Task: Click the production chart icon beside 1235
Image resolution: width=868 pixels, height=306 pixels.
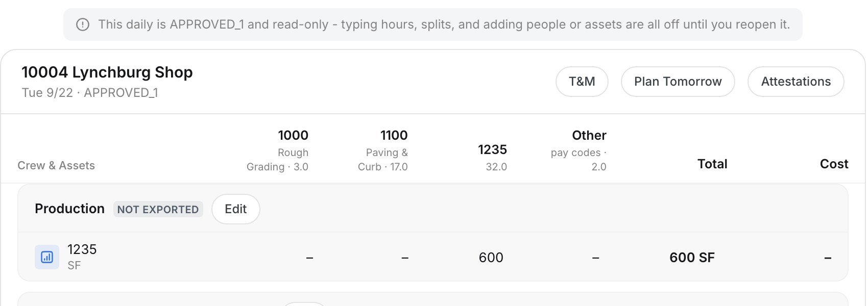Action: click(x=47, y=257)
